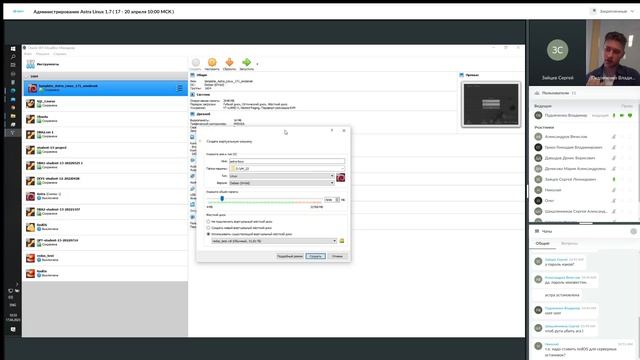Toggle the presenter's camera icon

622,116
